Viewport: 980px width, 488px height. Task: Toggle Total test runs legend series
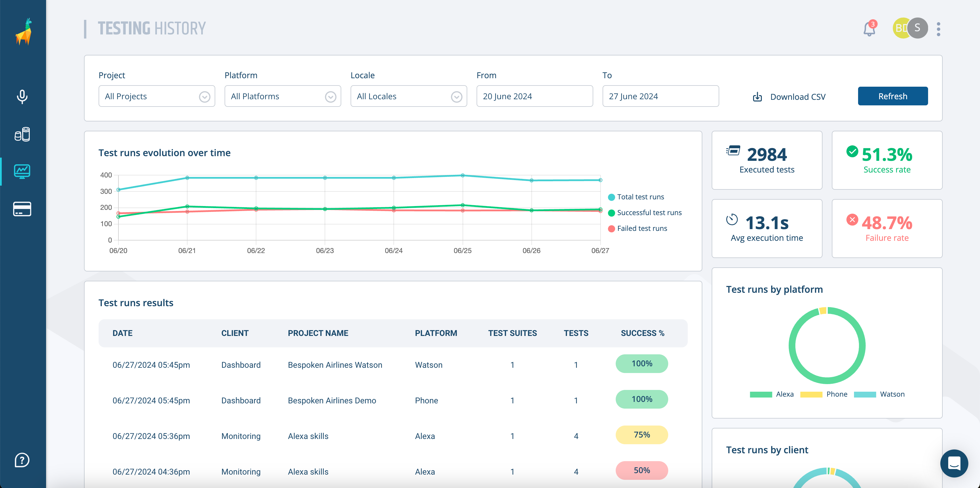point(636,197)
